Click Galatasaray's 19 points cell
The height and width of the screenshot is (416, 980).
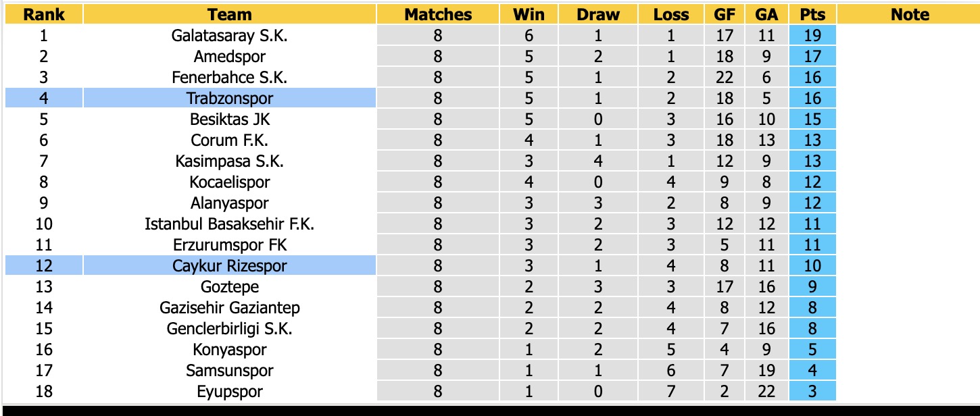(x=812, y=36)
